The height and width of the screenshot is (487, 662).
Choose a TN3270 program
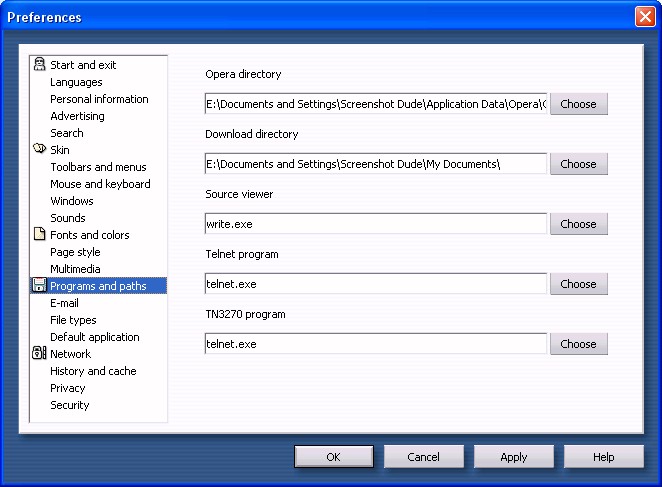(x=578, y=344)
